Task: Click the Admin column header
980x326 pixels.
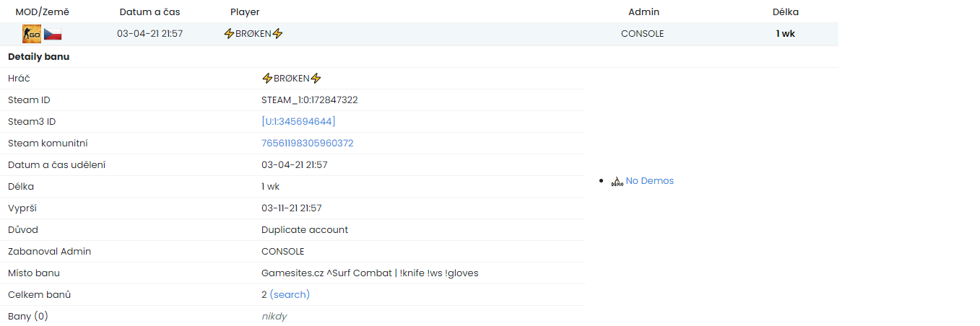Action: click(x=643, y=12)
